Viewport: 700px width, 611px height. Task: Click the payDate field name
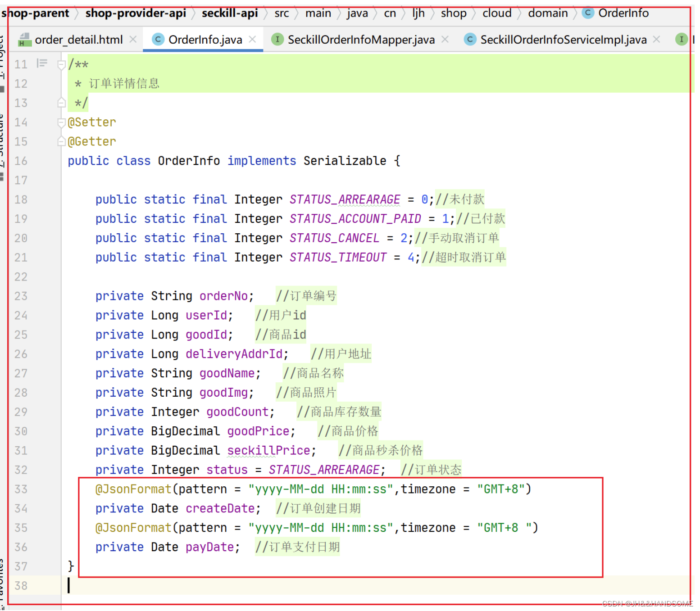[x=210, y=548]
